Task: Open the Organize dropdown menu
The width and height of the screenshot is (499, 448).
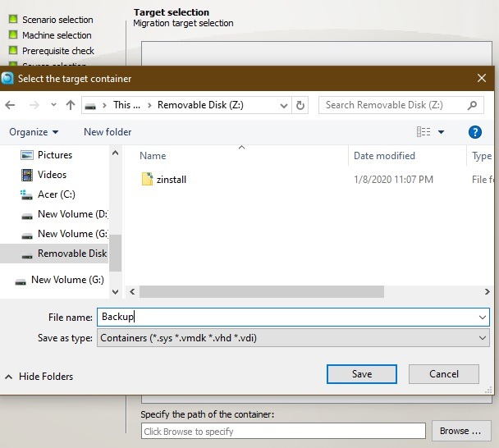Action: (34, 132)
